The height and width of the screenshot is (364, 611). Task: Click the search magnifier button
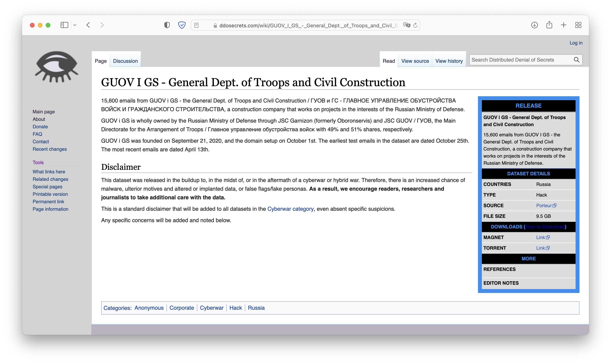click(x=576, y=60)
